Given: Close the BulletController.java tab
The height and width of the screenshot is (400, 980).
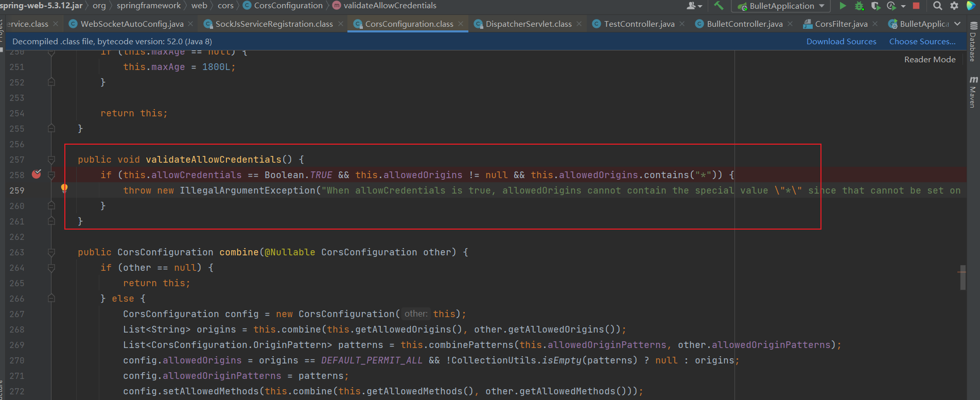Looking at the screenshot, I should pyautogui.click(x=790, y=24).
